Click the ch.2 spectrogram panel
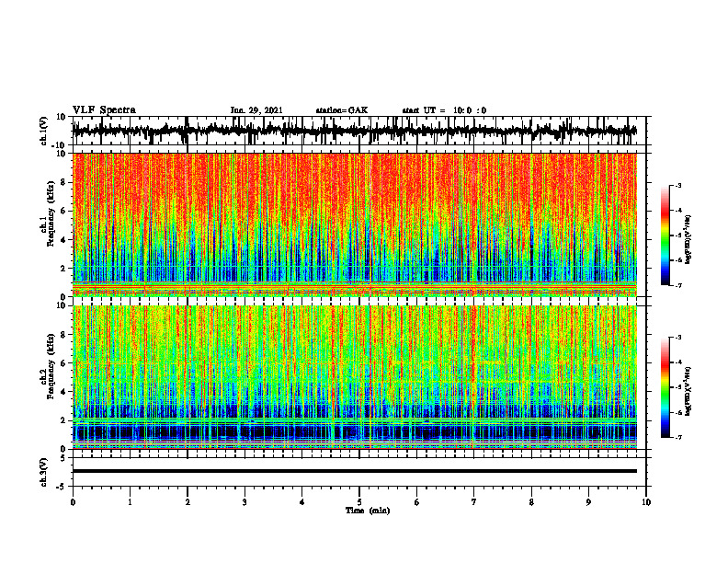The width and height of the screenshot is (728, 563). [354, 377]
